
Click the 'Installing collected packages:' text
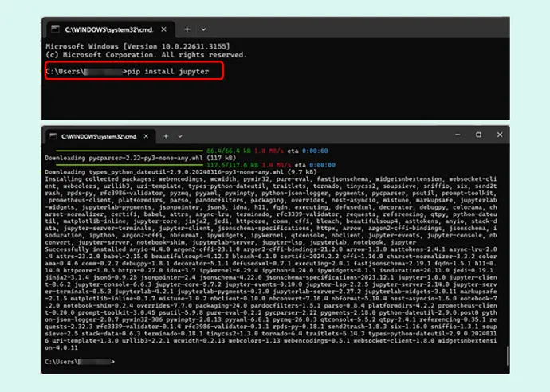[100, 178]
